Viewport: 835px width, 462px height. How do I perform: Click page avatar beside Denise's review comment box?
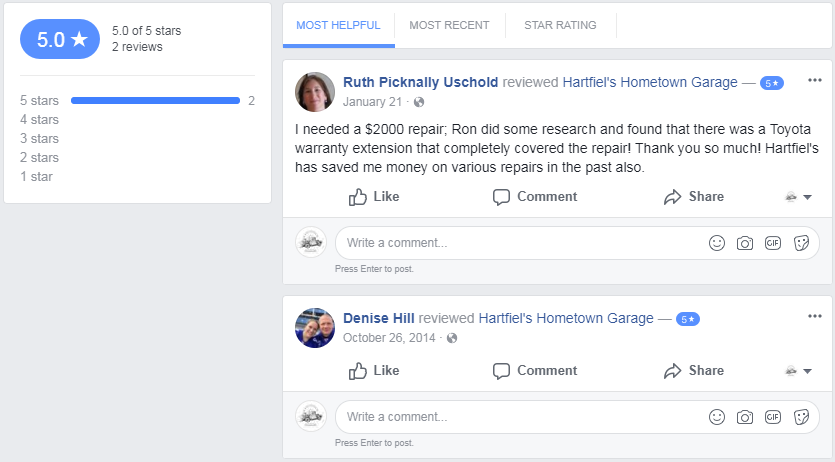[311, 416]
